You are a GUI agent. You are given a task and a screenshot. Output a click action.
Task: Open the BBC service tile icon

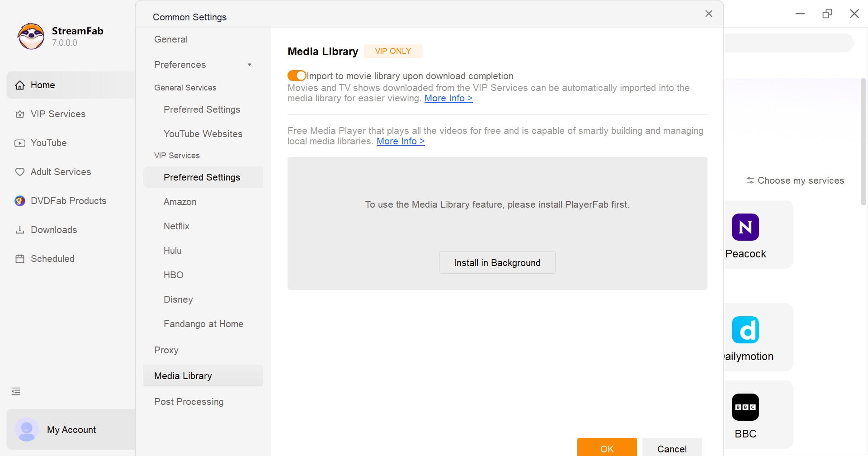tap(745, 407)
